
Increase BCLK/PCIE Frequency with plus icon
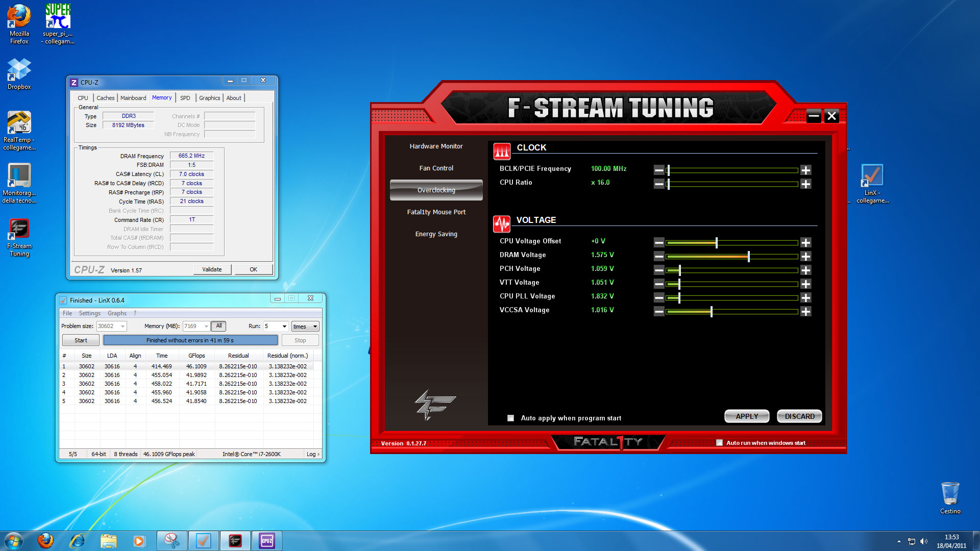[805, 170]
